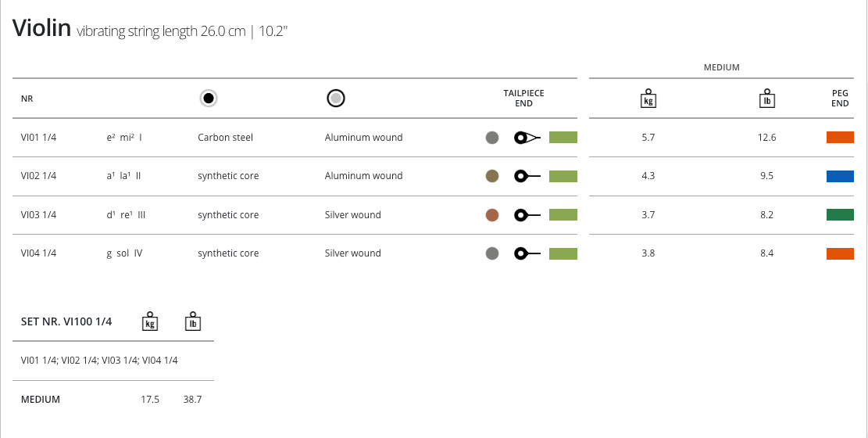This screenshot has width=868, height=438.
Task: Open the SET NR. VI100 1/4 label
Action: pyautogui.click(x=66, y=321)
